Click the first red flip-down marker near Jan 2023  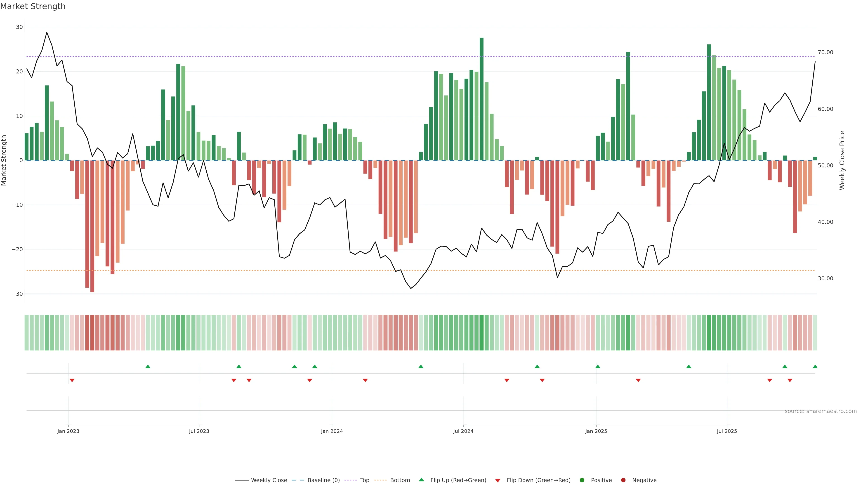72,380
